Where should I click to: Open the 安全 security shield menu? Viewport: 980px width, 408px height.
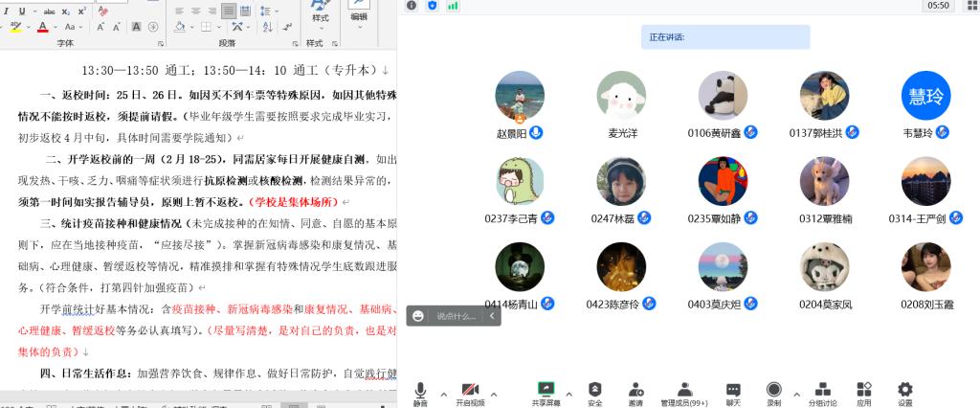(594, 392)
